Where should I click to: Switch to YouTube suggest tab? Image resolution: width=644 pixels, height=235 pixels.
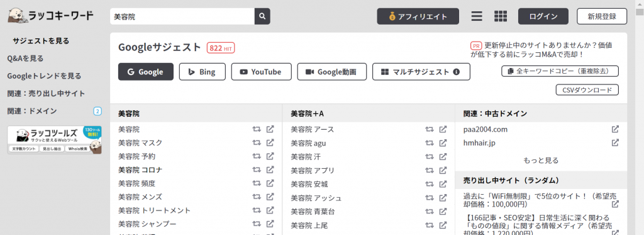261,72
